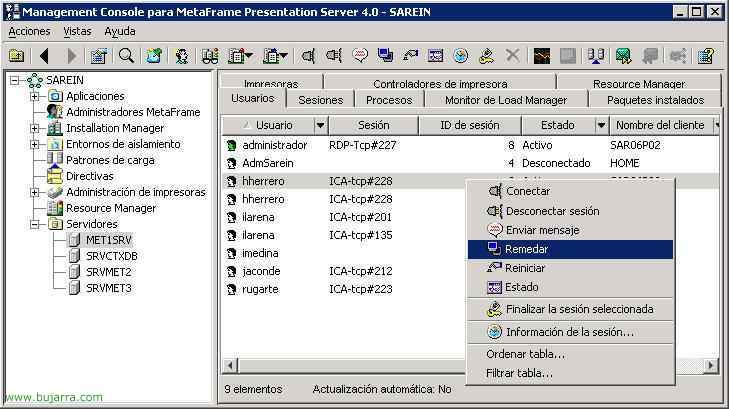The height and width of the screenshot is (409, 729).
Task: Choose Remedar from the context menu
Action: coord(525,249)
